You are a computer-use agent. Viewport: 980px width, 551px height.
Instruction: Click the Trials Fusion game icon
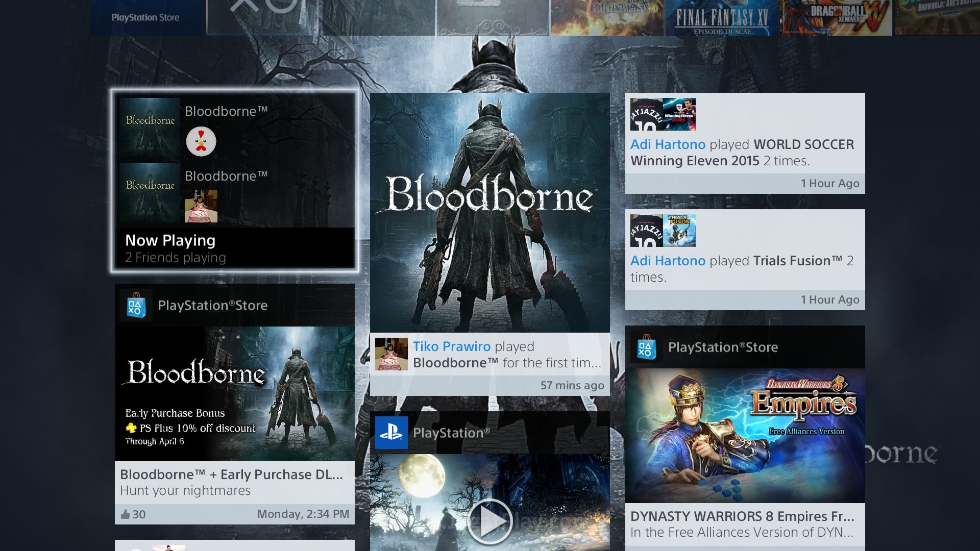(679, 231)
